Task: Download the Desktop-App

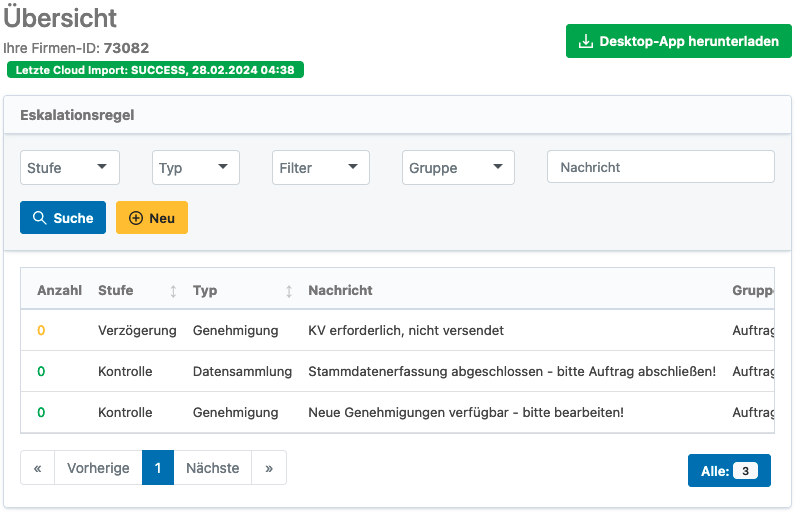Action: click(679, 42)
